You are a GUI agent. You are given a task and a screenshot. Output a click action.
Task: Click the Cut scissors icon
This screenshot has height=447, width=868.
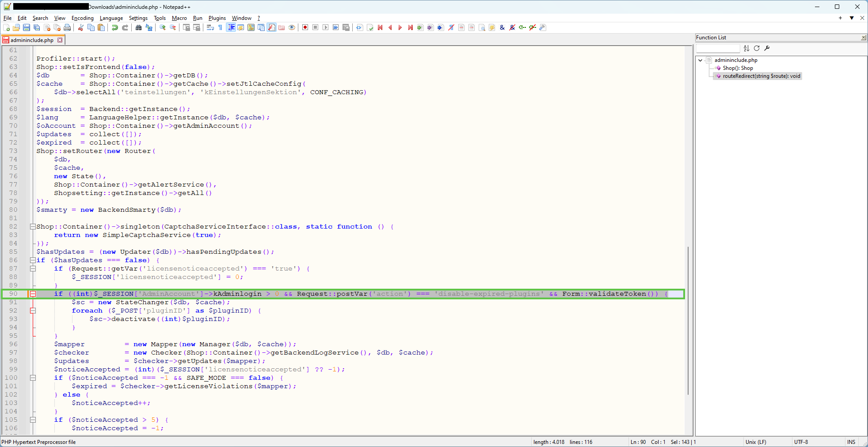click(81, 27)
